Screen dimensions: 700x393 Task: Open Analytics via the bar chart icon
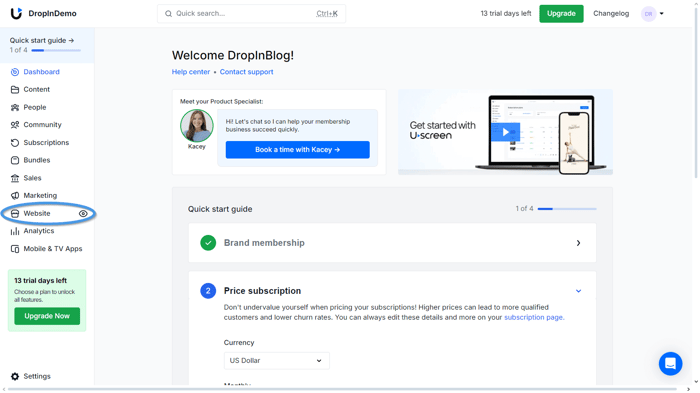click(x=15, y=231)
